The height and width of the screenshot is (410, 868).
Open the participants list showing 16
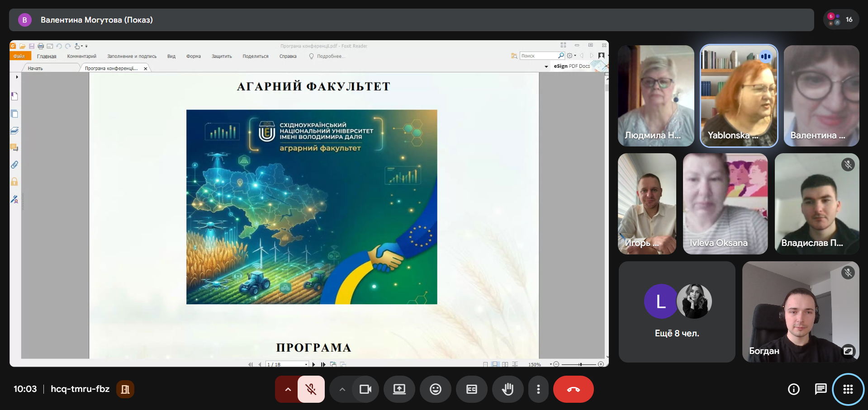[841, 19]
